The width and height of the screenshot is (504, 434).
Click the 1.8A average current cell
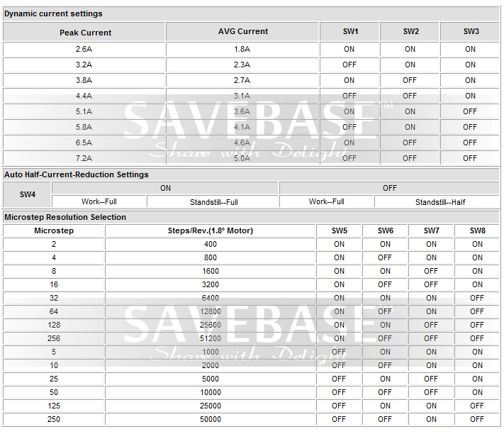(x=242, y=49)
